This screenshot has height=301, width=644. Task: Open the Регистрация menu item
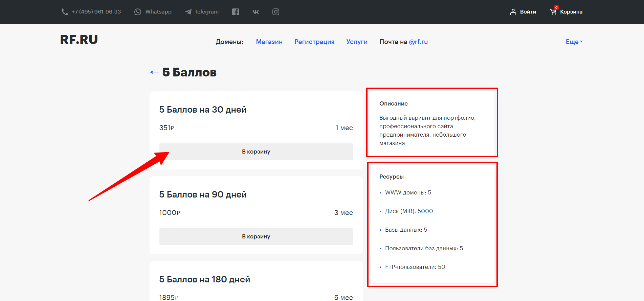pyautogui.click(x=314, y=42)
